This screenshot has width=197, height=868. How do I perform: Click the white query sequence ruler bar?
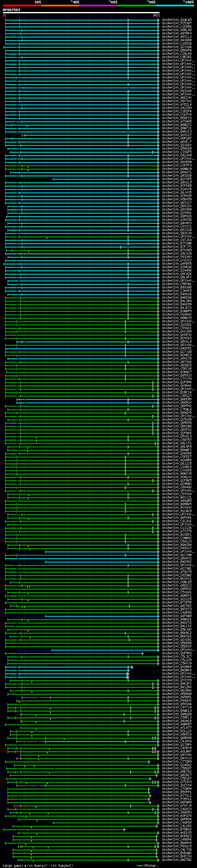coord(81,13)
